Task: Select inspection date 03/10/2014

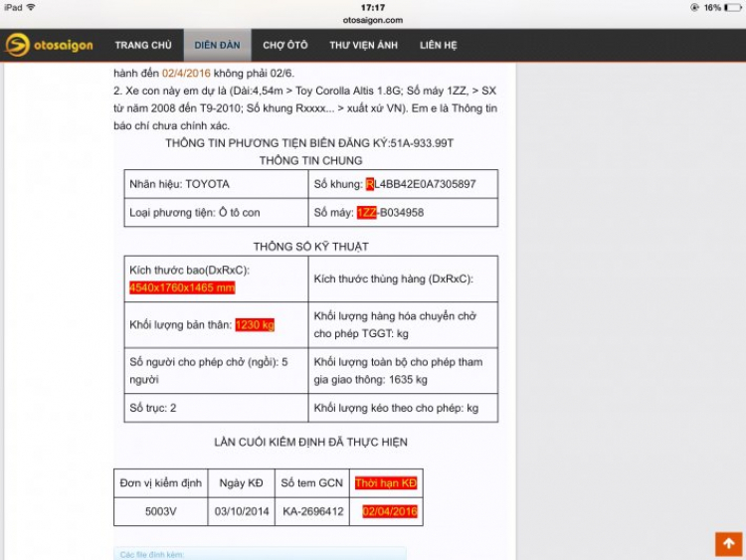Action: click(242, 511)
